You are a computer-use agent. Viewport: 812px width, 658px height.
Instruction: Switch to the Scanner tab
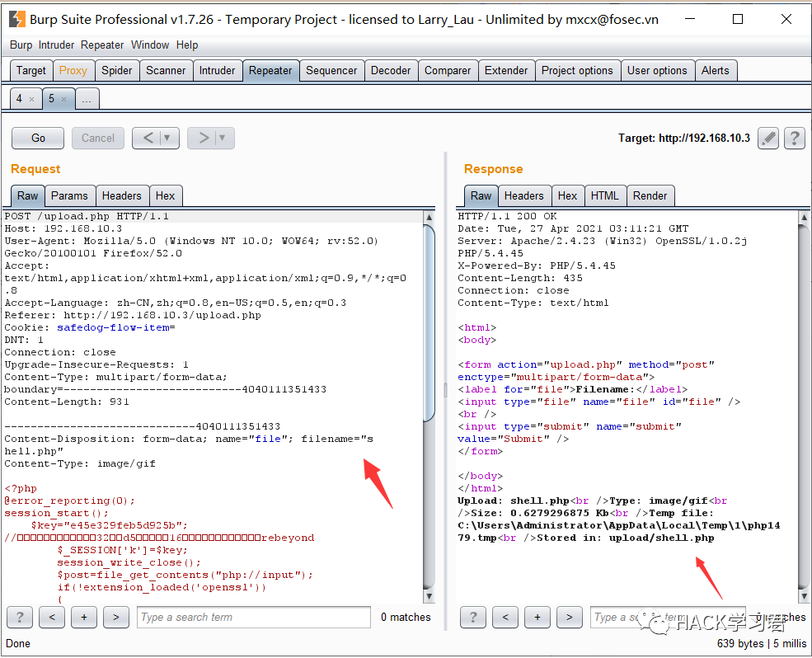point(166,70)
